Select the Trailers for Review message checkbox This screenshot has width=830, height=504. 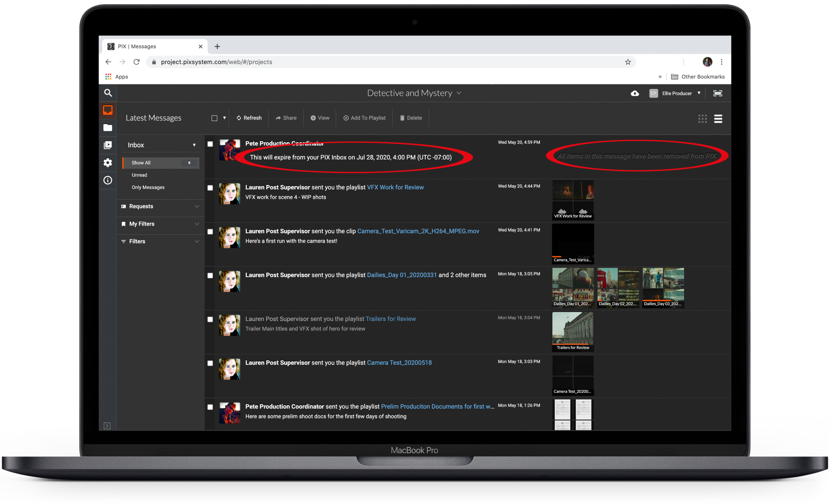210,319
